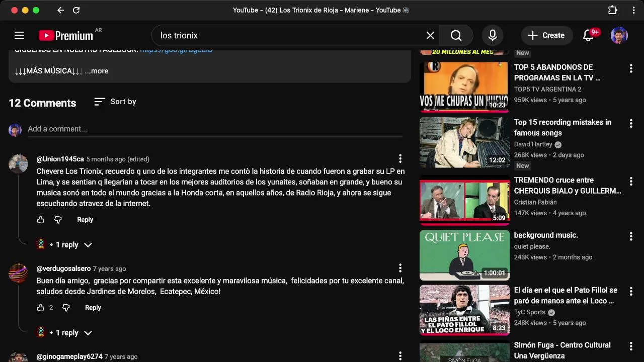The width and height of the screenshot is (644, 362).
Task: Open @verdugosalsero profile avatar
Action: click(18, 274)
